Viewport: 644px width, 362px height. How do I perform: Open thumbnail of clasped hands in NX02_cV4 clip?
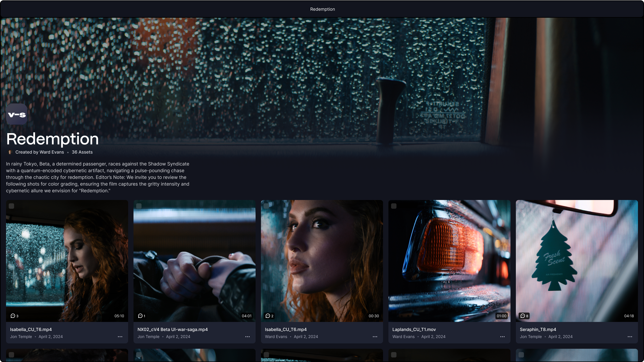point(195,261)
